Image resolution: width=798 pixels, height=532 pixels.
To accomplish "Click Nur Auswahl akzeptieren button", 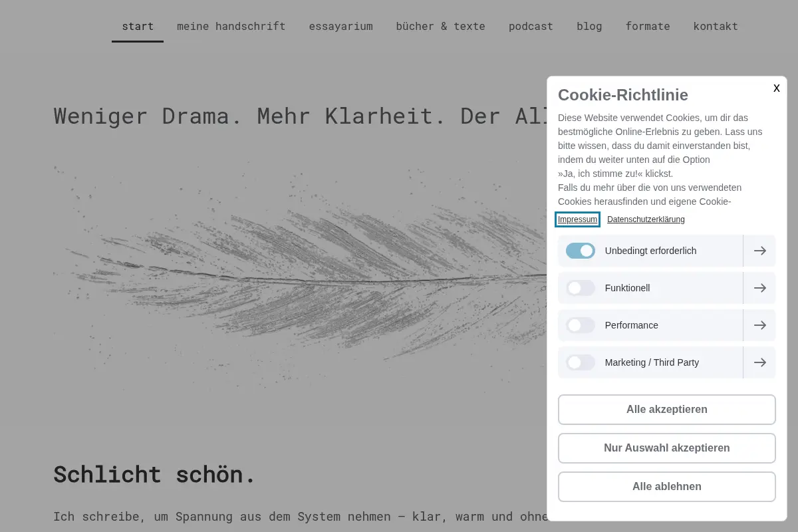I will tap(667, 448).
